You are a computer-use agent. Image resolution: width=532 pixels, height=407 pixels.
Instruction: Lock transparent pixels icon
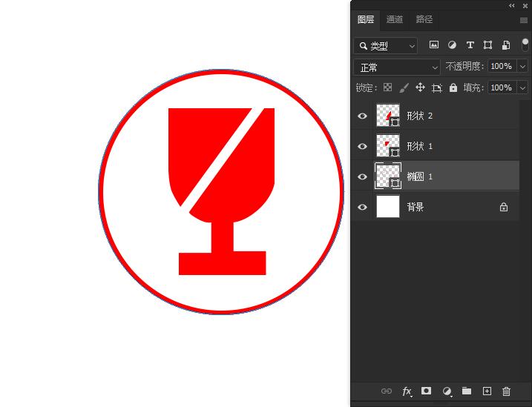pos(387,87)
